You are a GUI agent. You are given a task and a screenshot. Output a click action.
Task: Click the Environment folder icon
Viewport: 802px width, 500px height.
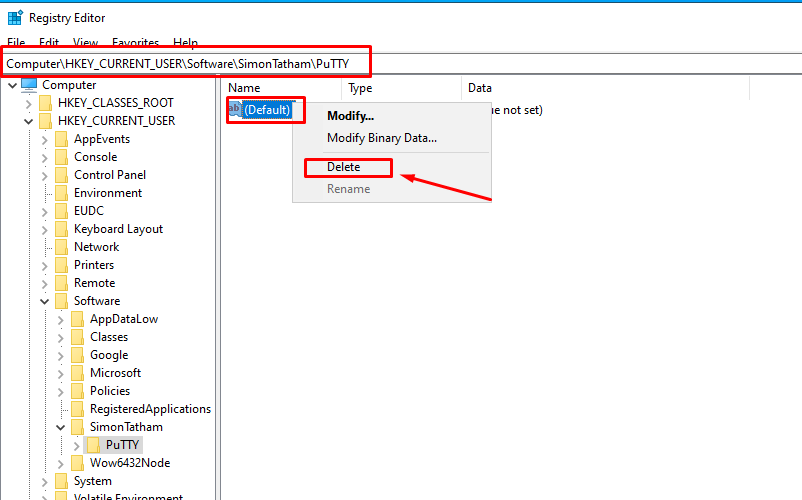click(x=61, y=193)
